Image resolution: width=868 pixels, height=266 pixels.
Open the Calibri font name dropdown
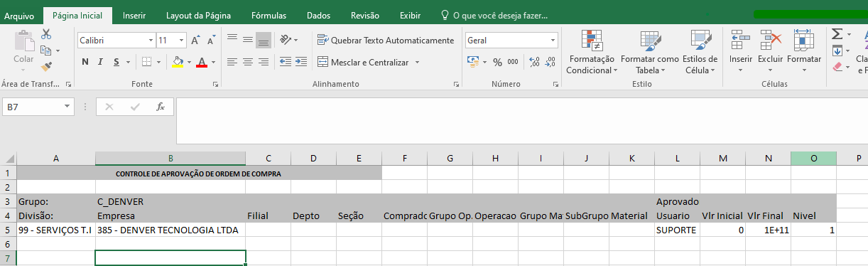coord(151,41)
